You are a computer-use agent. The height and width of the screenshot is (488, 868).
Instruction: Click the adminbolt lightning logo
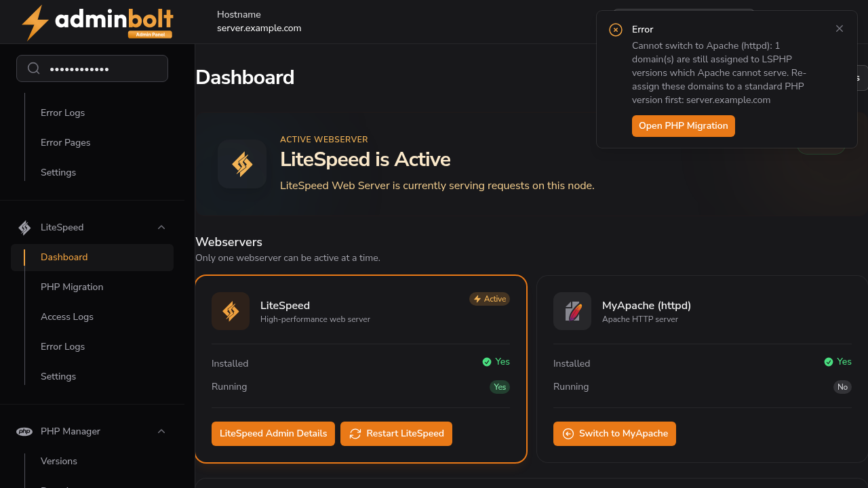pos(35,22)
